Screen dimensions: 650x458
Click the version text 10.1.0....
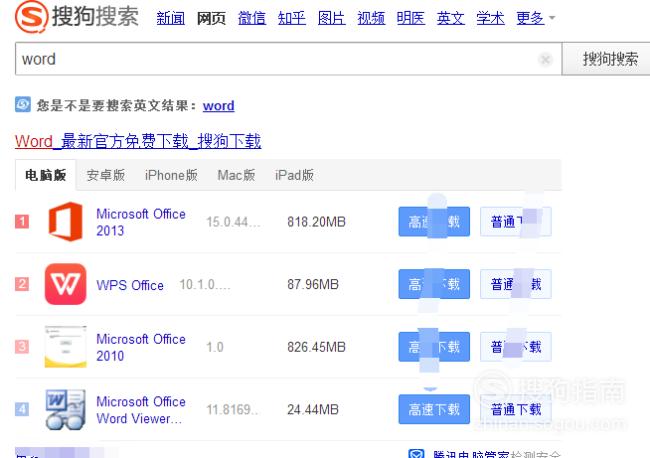pyautogui.click(x=204, y=284)
